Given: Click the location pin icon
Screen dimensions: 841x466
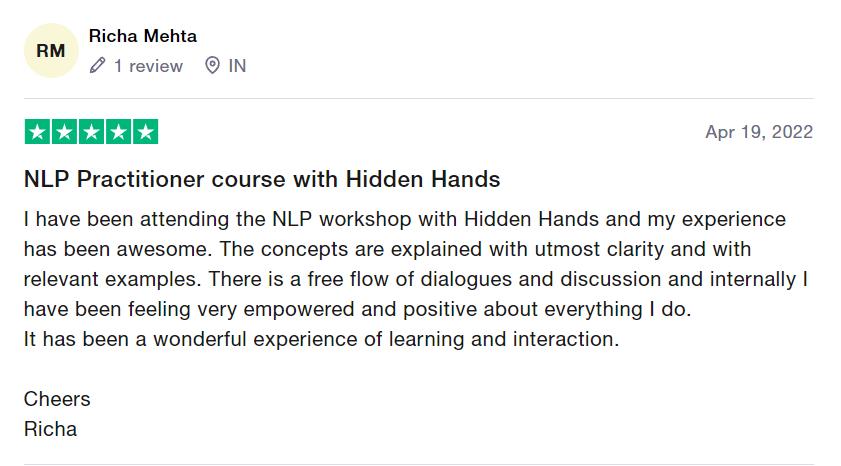Looking at the screenshot, I should pos(212,65).
